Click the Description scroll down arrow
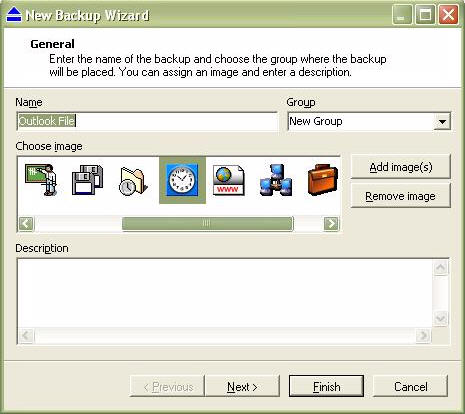465x414 pixels. click(441, 319)
